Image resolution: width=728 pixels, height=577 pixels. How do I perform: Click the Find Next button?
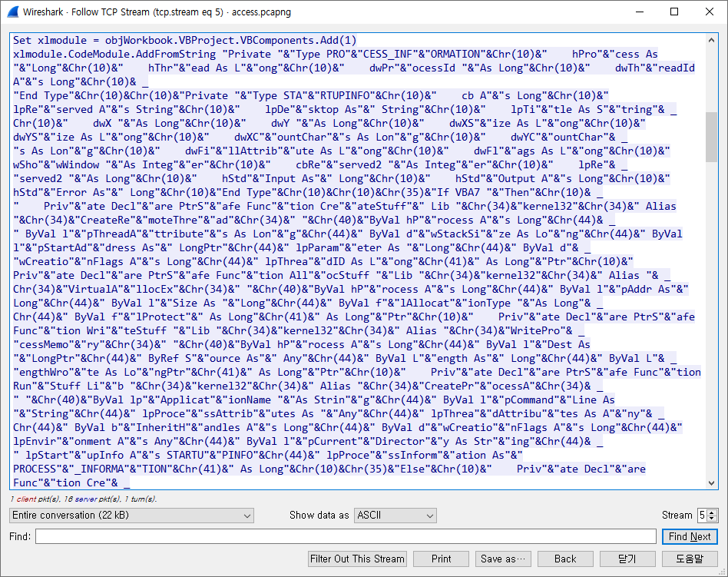(690, 536)
